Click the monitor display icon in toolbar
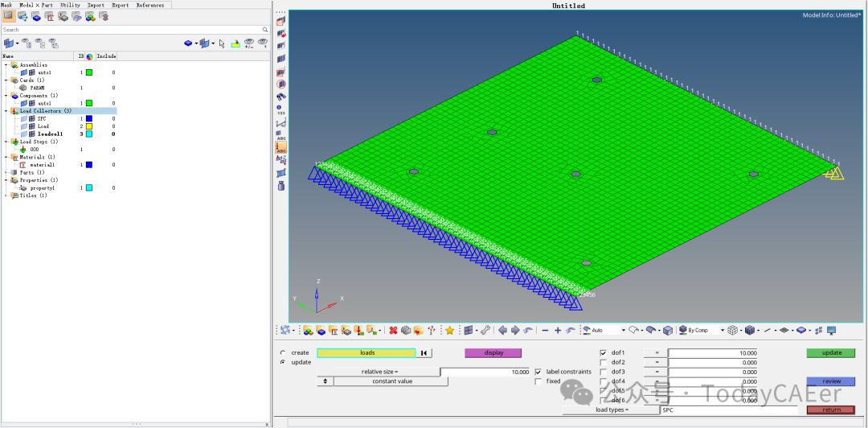 [x=831, y=331]
